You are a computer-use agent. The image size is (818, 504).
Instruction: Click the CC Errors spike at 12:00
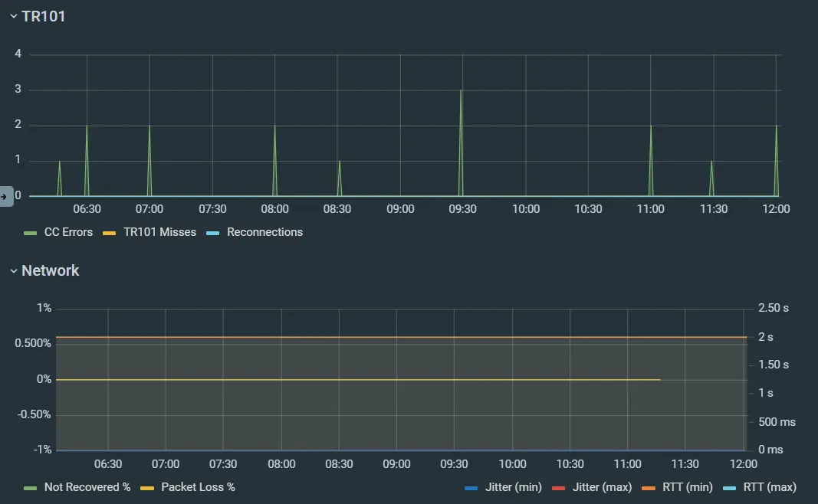tap(777, 160)
